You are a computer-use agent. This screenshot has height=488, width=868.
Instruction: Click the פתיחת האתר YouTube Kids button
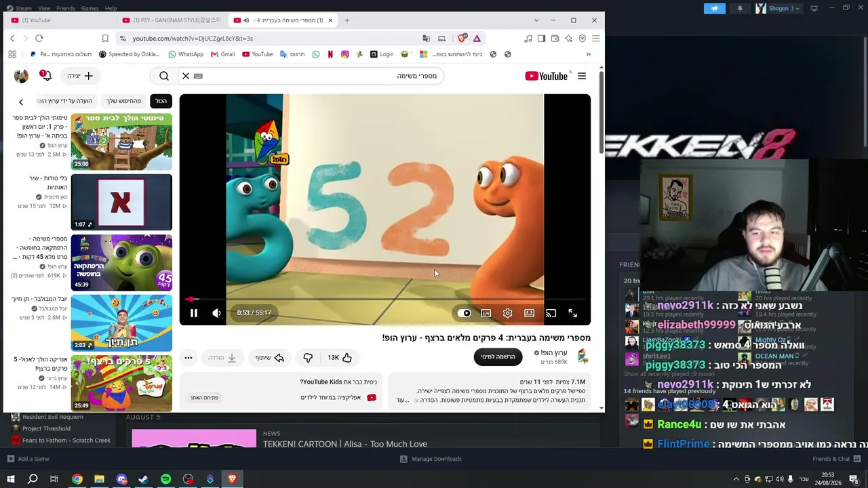coord(203,397)
